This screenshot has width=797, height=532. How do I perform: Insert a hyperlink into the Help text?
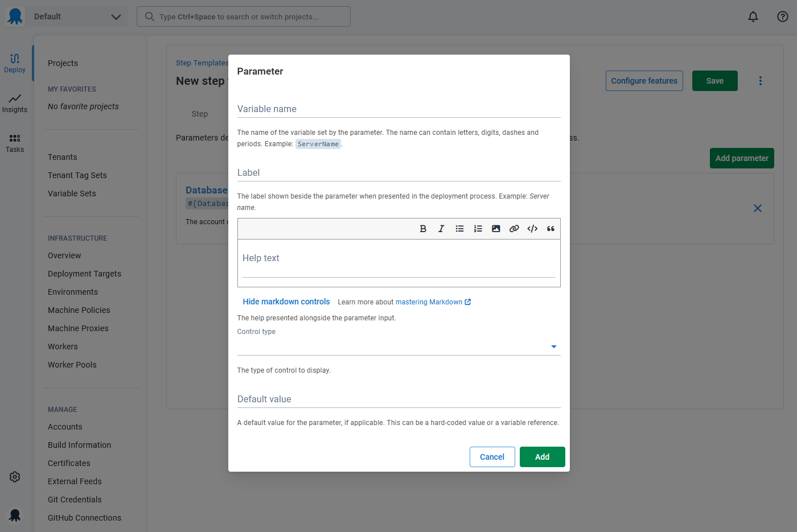click(514, 228)
